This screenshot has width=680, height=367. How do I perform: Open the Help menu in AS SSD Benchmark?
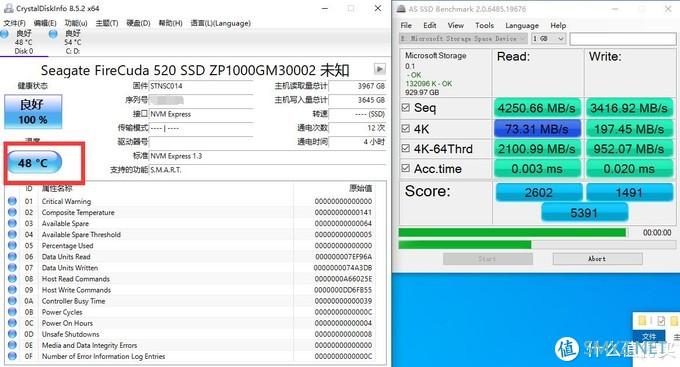point(558,25)
